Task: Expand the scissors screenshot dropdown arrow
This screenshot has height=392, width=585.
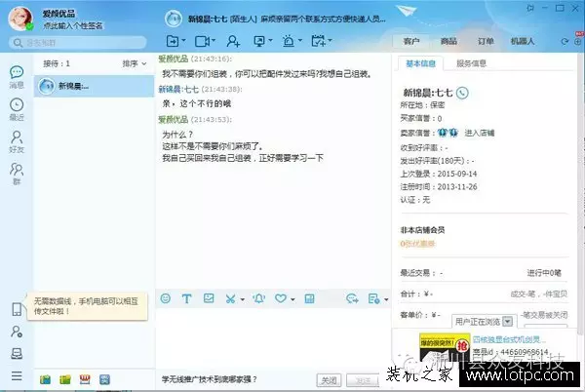Action: pos(243,299)
